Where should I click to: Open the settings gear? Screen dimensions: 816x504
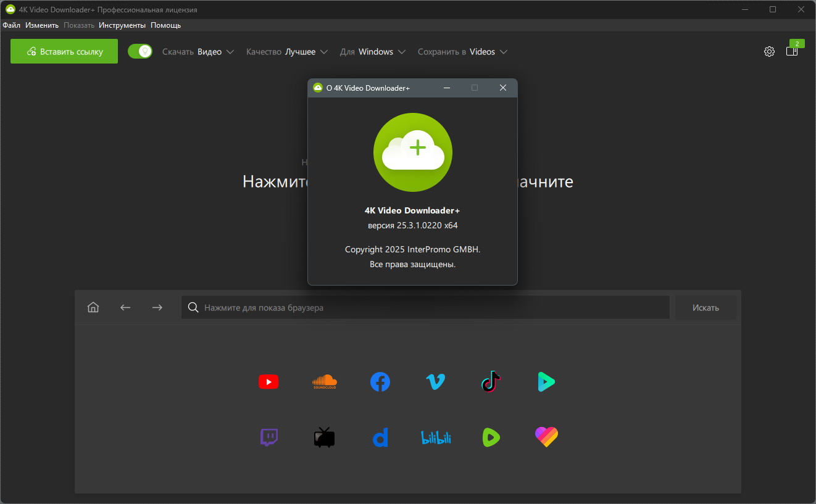click(x=769, y=52)
